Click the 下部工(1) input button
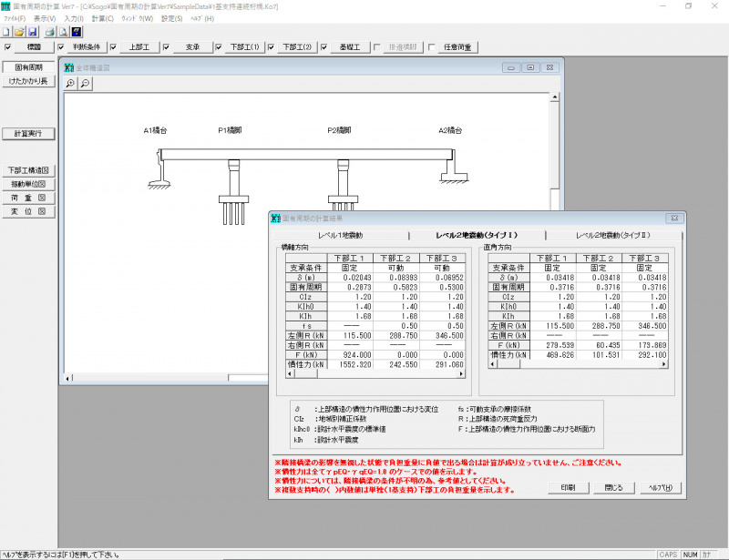This screenshot has width=729, height=560. (244, 47)
